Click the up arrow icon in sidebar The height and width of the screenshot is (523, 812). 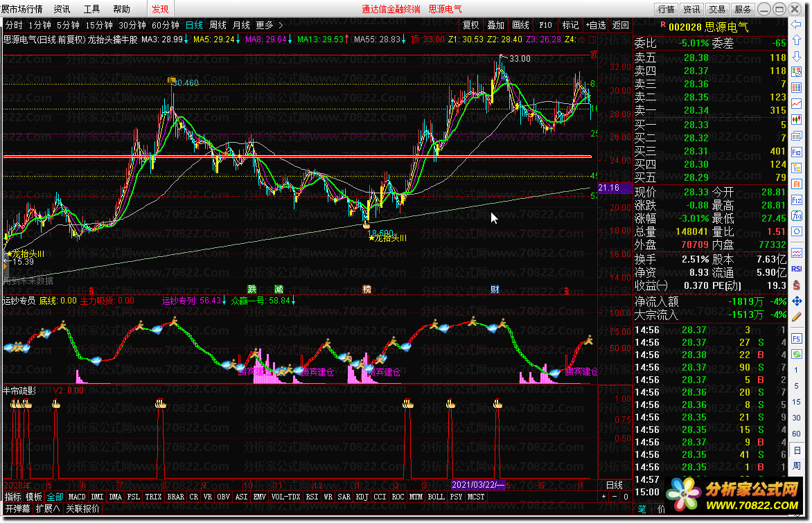pyautogui.click(x=797, y=40)
